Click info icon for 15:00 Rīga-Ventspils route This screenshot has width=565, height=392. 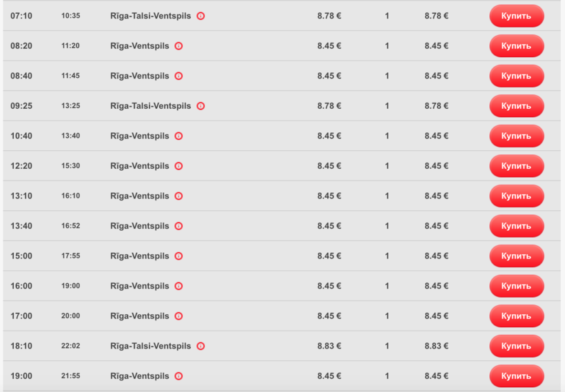point(178,256)
